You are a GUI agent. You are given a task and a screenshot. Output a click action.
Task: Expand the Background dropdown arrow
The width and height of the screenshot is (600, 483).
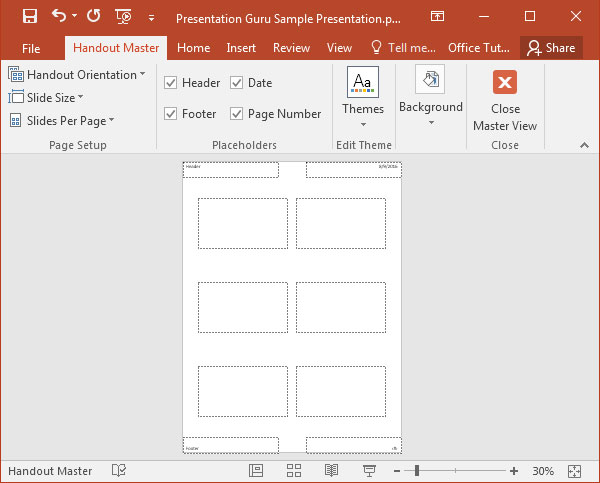click(431, 123)
